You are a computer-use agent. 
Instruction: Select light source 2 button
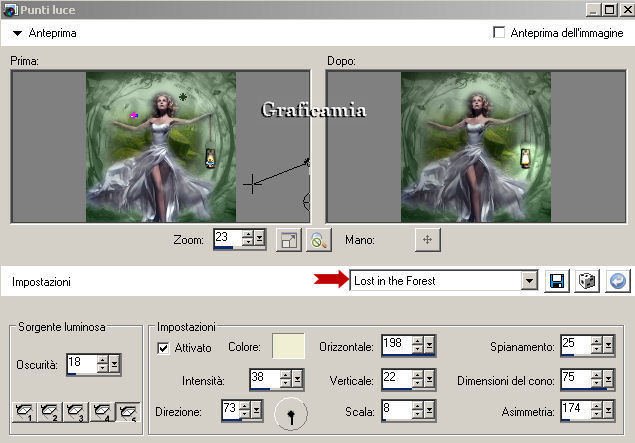[49, 412]
